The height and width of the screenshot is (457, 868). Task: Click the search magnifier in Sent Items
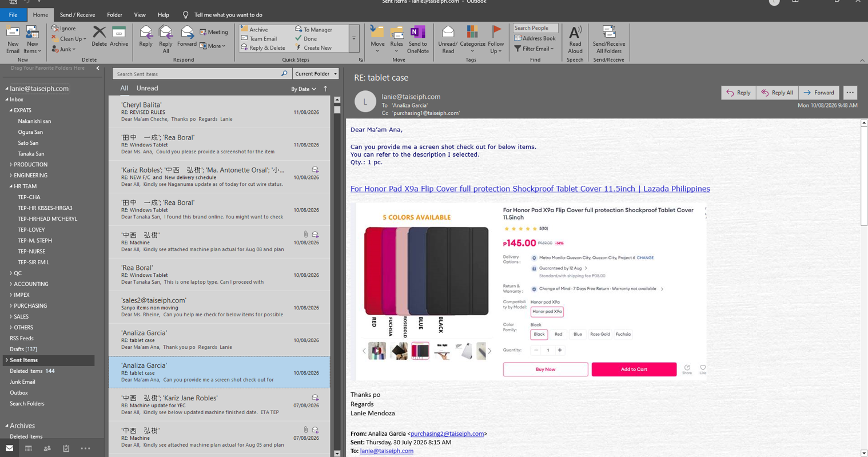click(284, 74)
